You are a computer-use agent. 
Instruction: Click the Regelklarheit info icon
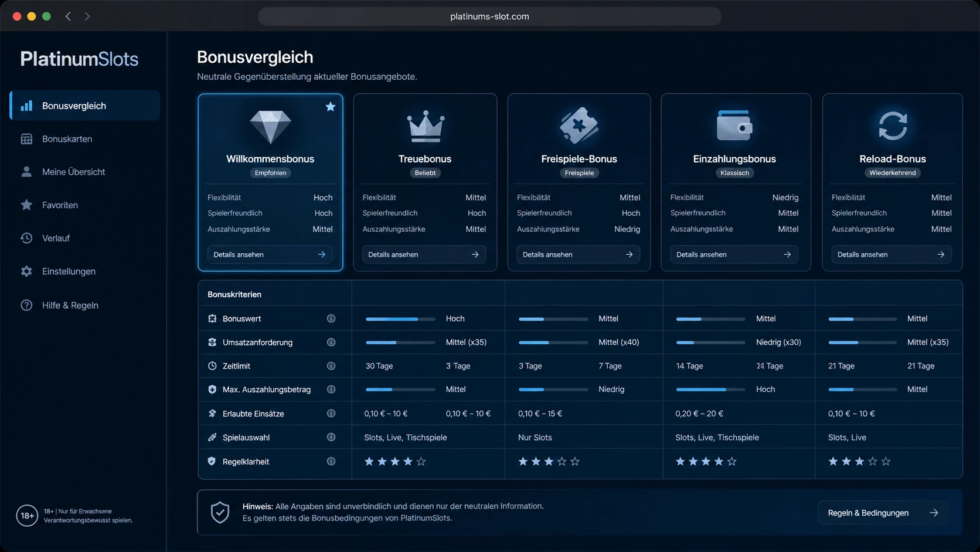pos(331,462)
